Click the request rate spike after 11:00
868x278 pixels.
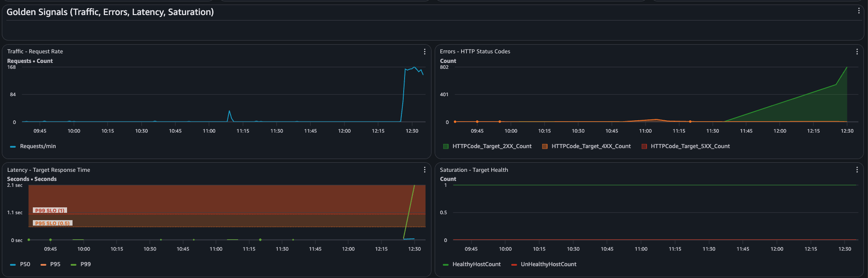[229, 111]
